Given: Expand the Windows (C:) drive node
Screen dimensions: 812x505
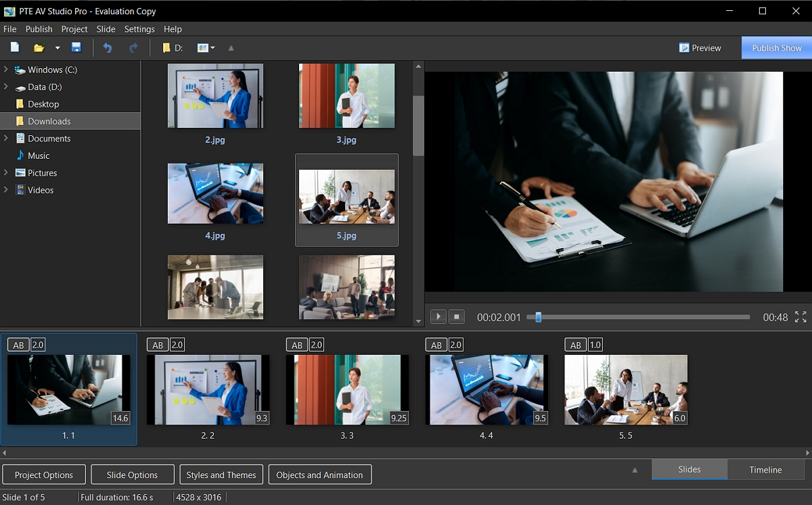Looking at the screenshot, I should pos(6,70).
